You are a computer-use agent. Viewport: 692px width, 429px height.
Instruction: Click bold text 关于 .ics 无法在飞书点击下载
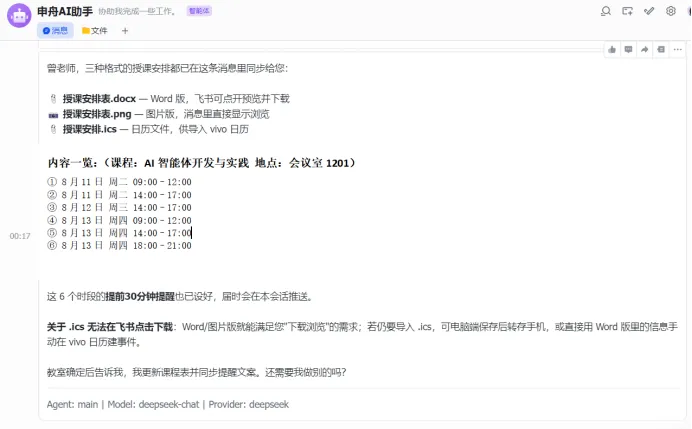(x=109, y=327)
